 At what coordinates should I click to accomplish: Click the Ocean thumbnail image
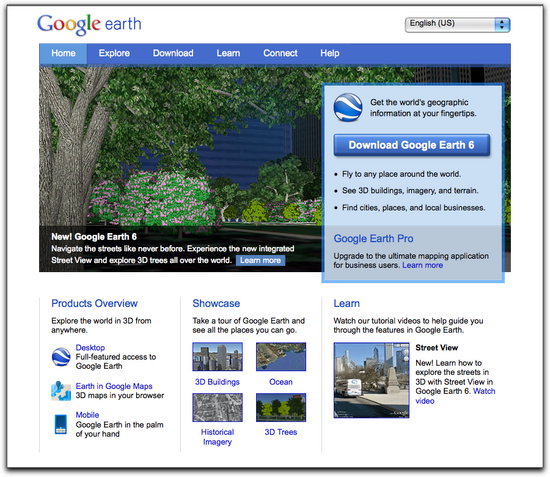[281, 357]
